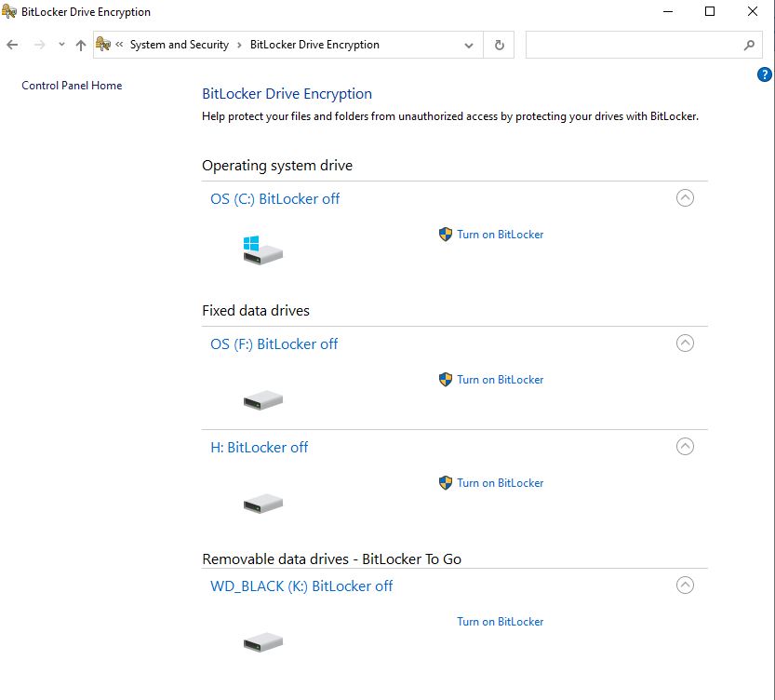Go back with the back arrow
775x700 pixels.
[12, 45]
